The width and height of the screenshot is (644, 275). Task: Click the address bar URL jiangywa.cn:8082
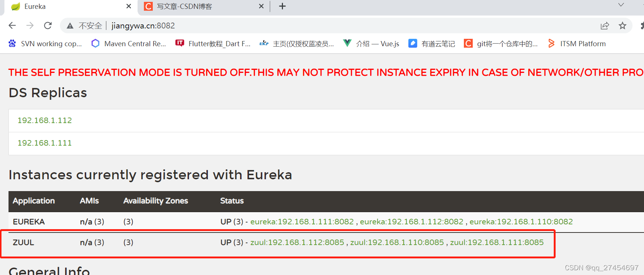pyautogui.click(x=143, y=26)
